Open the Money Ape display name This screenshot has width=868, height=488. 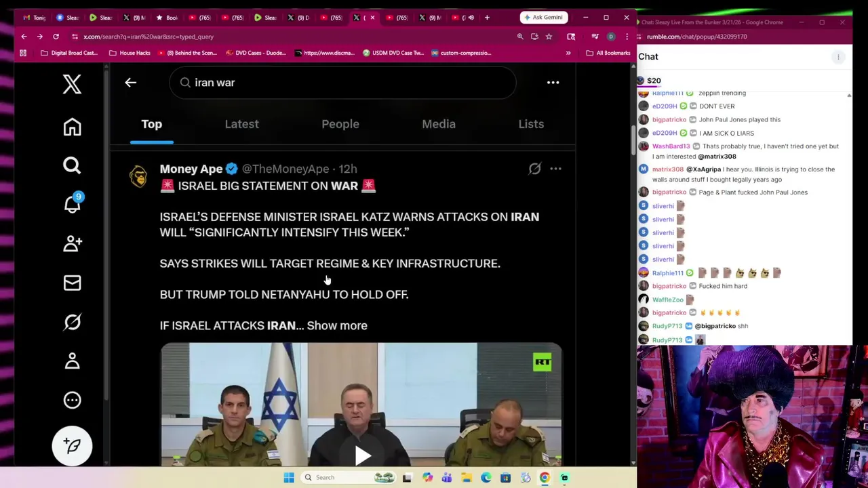[191, 169]
